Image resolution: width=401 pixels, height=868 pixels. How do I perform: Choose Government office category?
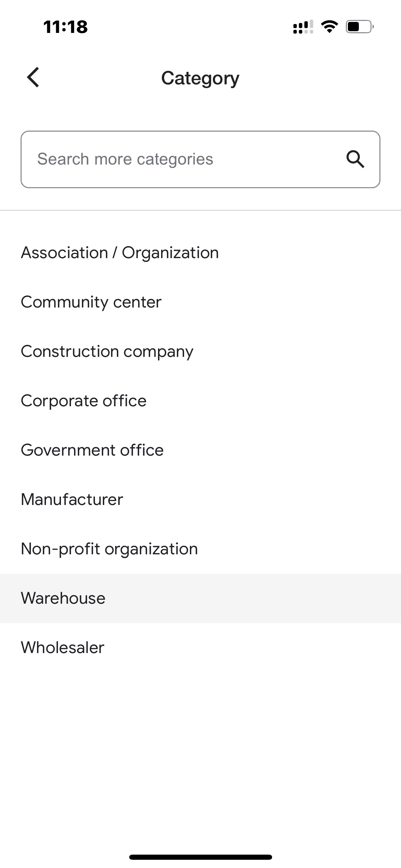point(92,450)
